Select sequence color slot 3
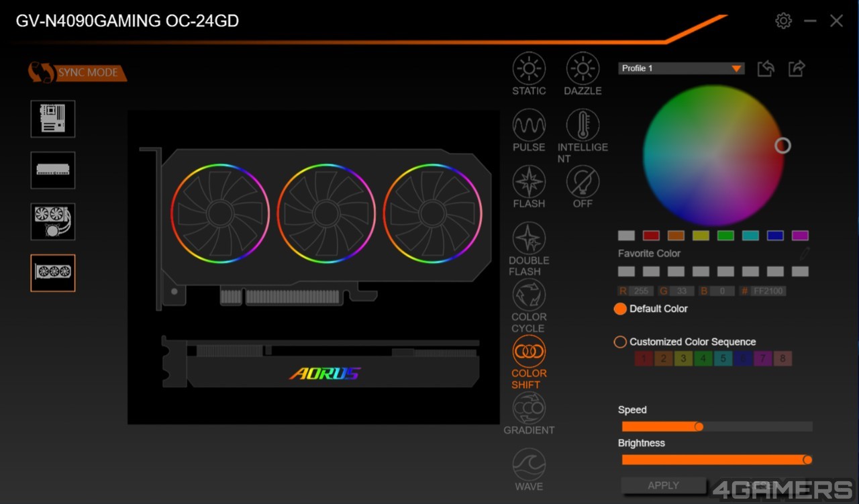Screen dimensions: 859x504 tap(683, 359)
